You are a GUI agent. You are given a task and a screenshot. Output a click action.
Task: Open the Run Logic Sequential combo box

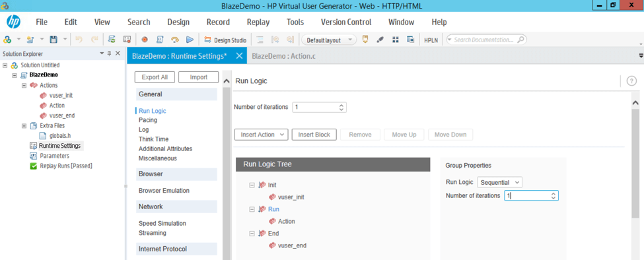click(x=499, y=182)
